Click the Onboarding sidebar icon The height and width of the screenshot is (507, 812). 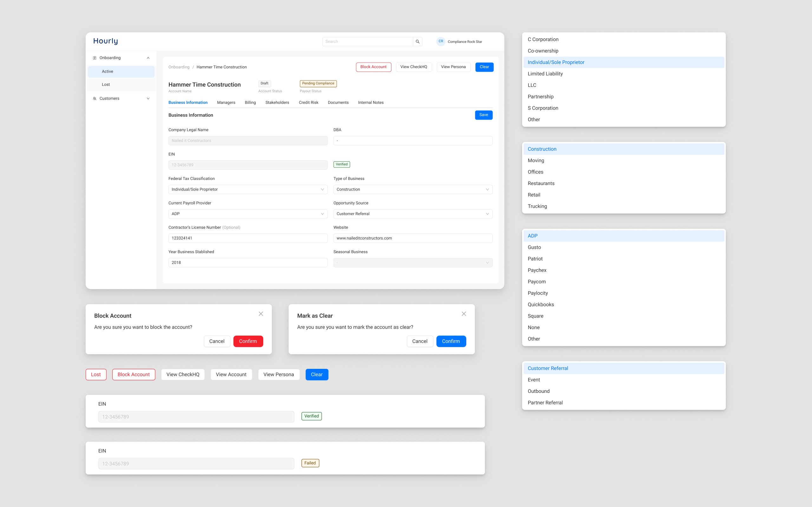(x=95, y=58)
